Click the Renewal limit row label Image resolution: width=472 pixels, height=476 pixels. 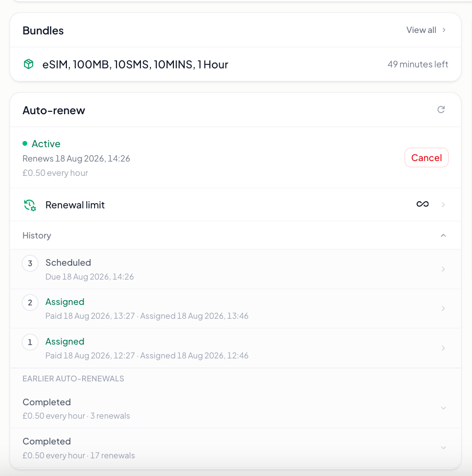click(75, 205)
